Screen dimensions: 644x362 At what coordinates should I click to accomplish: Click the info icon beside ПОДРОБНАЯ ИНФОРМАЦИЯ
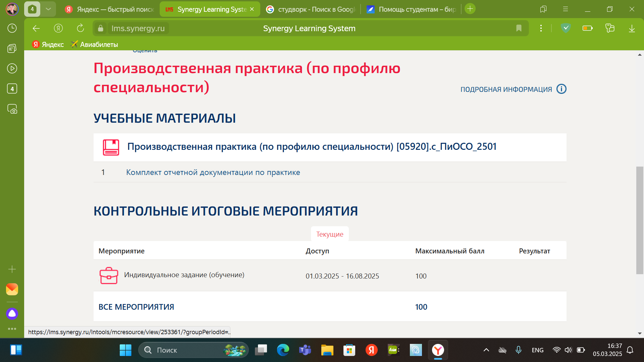pyautogui.click(x=561, y=89)
